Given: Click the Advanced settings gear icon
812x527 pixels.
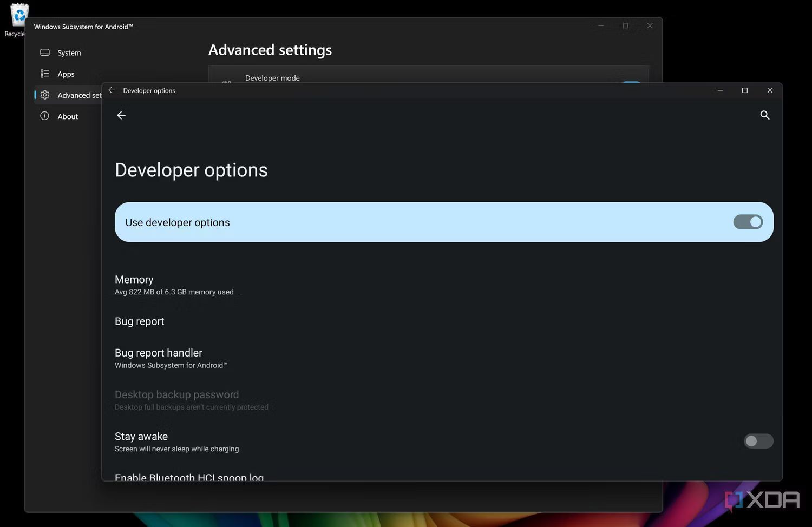Looking at the screenshot, I should tap(45, 95).
